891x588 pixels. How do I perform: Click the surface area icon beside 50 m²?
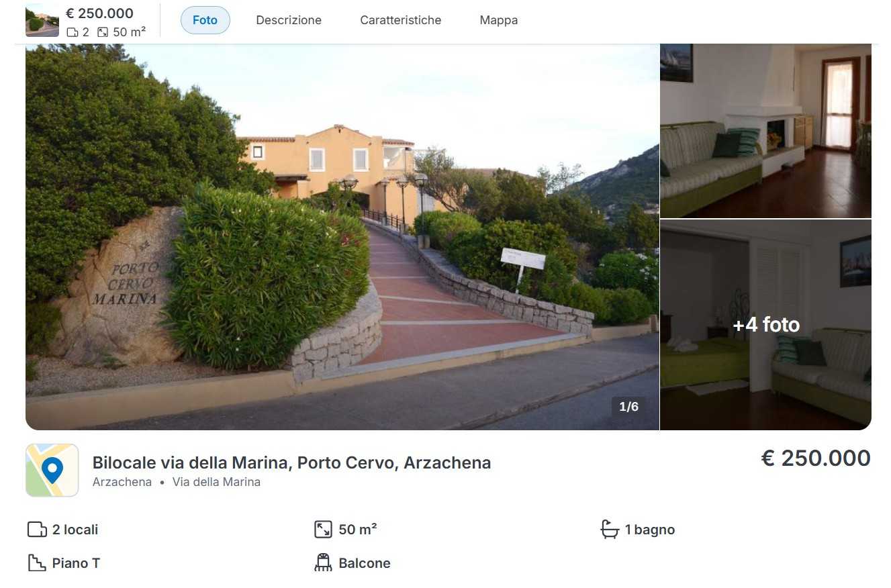[323, 530]
